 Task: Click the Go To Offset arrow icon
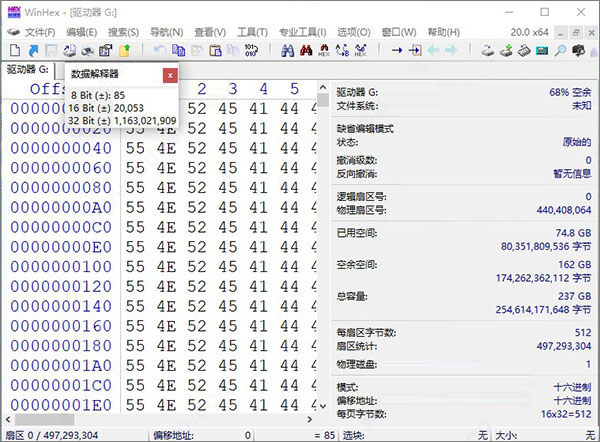point(396,50)
